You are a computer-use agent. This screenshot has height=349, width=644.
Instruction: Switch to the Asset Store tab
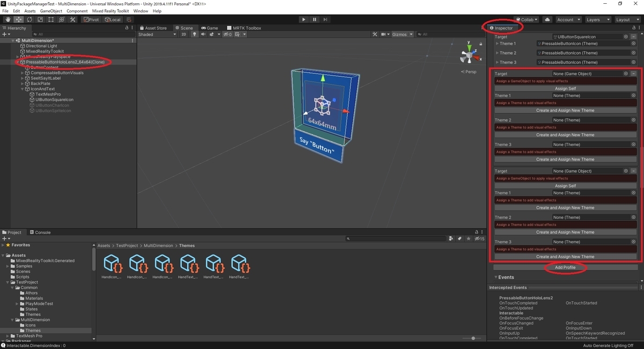[153, 28]
